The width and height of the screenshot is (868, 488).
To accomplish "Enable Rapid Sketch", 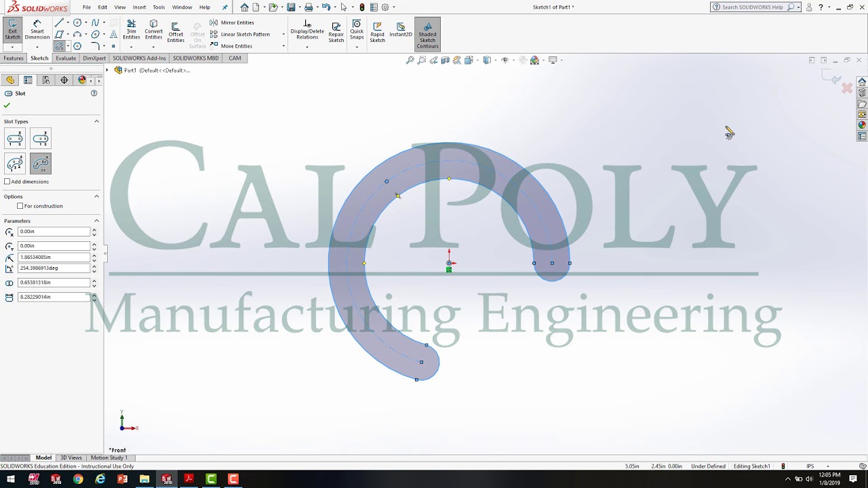I will pyautogui.click(x=377, y=32).
